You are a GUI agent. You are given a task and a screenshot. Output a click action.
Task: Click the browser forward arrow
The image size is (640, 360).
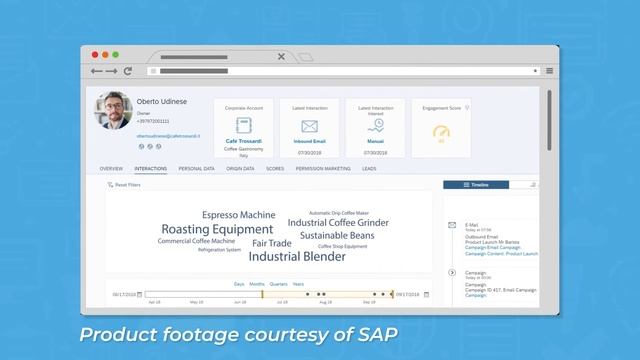tap(111, 71)
